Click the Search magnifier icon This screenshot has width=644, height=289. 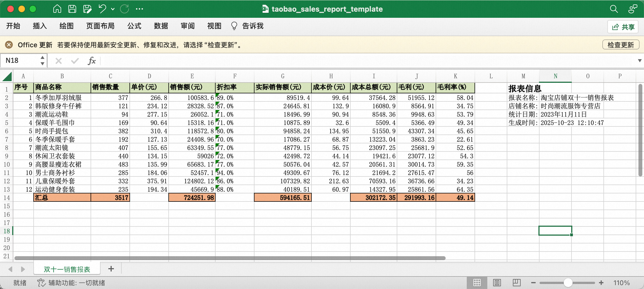614,9
